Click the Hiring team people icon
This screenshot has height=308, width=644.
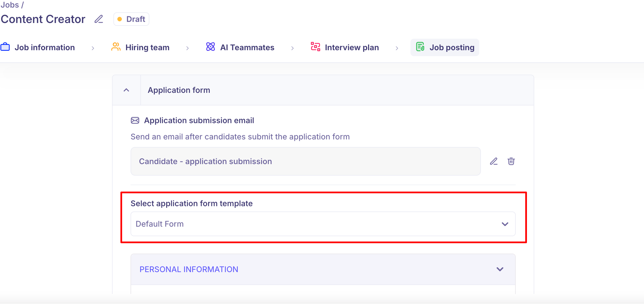tap(116, 47)
